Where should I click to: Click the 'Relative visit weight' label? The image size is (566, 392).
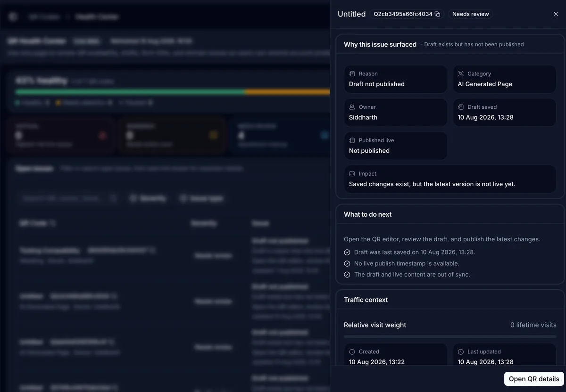tap(375, 325)
